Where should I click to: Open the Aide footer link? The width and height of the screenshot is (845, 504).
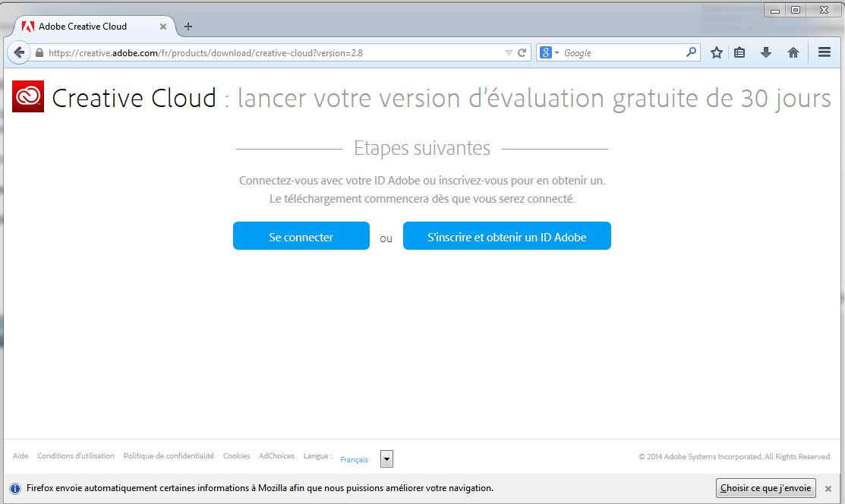(x=20, y=456)
